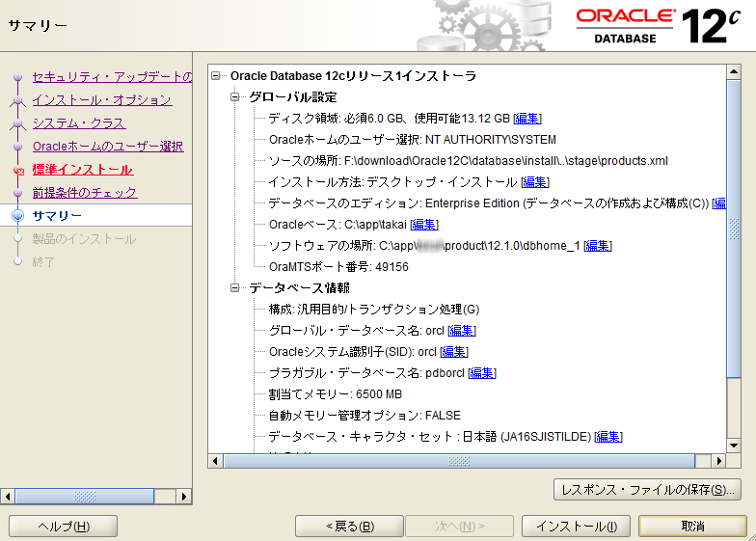Screen dimensions: 756x541
Task: Select the ソースの場所 products.xml row
Action: point(469,161)
